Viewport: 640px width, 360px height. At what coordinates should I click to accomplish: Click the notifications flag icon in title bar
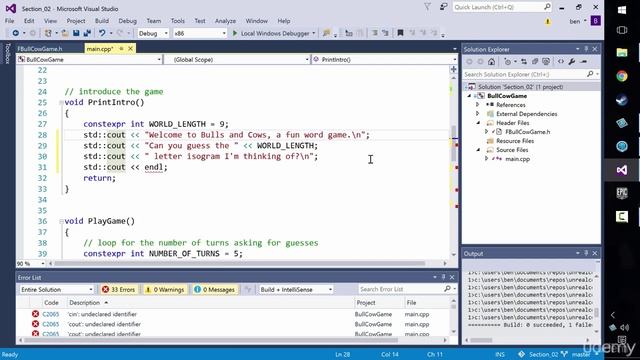[x=427, y=7]
